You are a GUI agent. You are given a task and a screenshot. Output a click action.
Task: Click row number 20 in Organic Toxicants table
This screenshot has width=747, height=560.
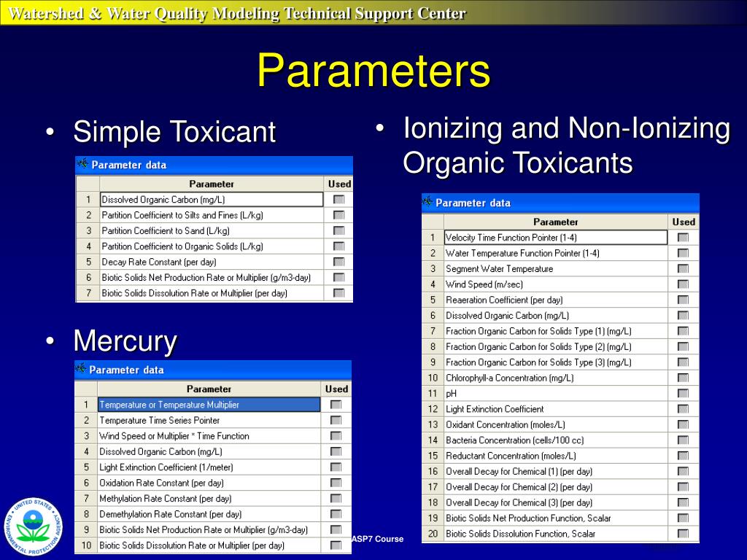pyautogui.click(x=433, y=533)
